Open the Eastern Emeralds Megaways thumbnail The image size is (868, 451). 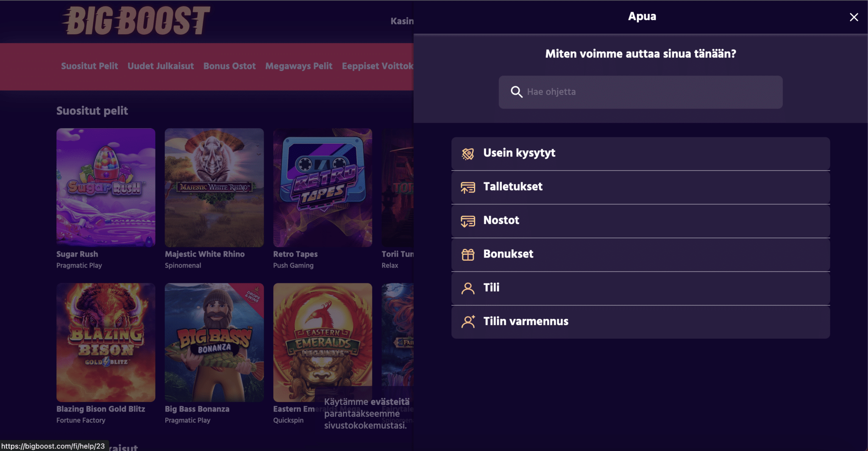(x=323, y=342)
